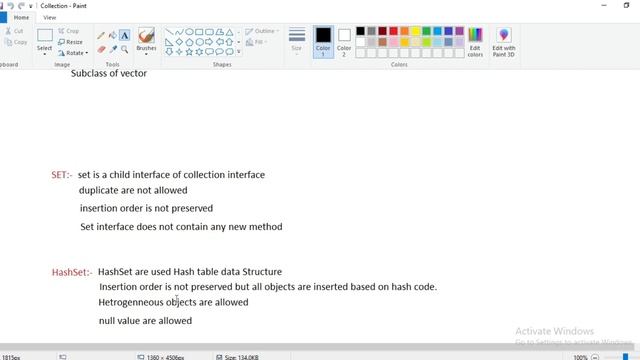
Task: Activate the Color 1 foreground box
Action: pos(323,42)
